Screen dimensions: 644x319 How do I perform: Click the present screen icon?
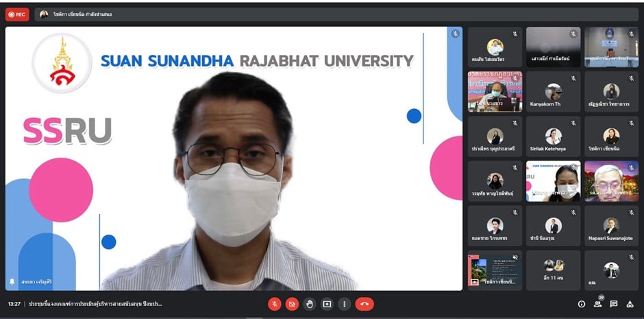(x=327, y=304)
